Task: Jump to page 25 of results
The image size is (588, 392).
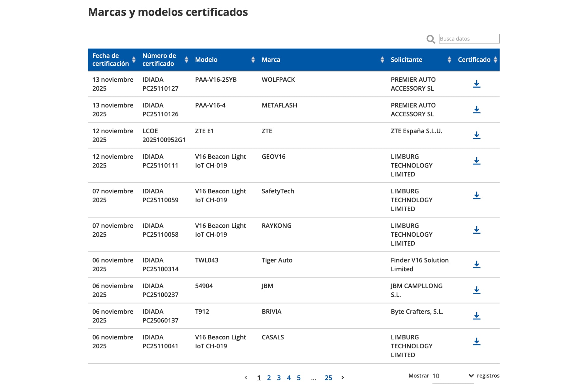Action: coord(328,378)
